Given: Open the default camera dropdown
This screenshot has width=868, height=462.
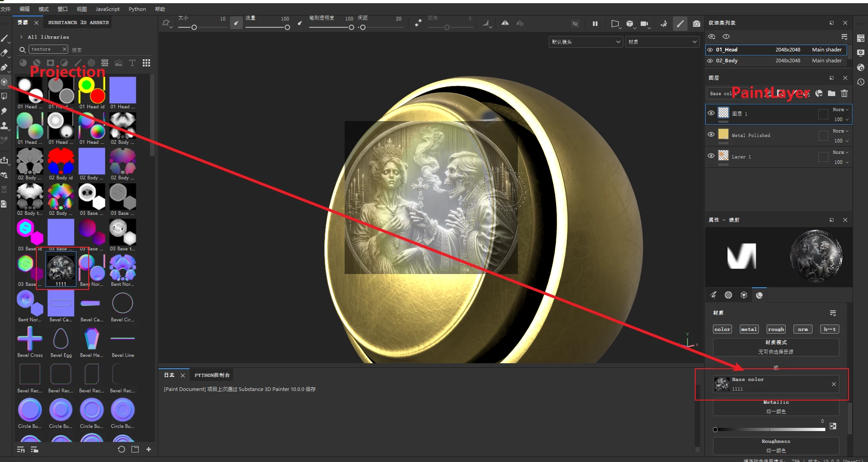Looking at the screenshot, I should pyautogui.click(x=586, y=42).
